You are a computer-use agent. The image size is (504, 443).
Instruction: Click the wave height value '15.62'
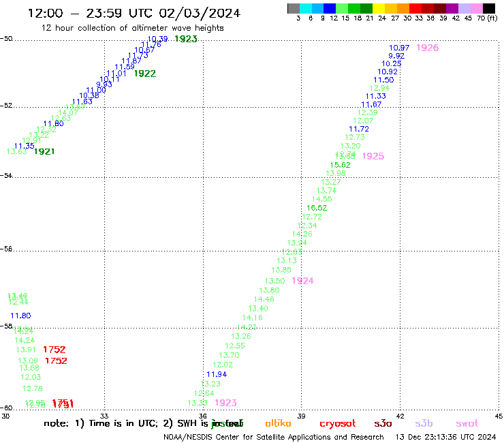[341, 165]
